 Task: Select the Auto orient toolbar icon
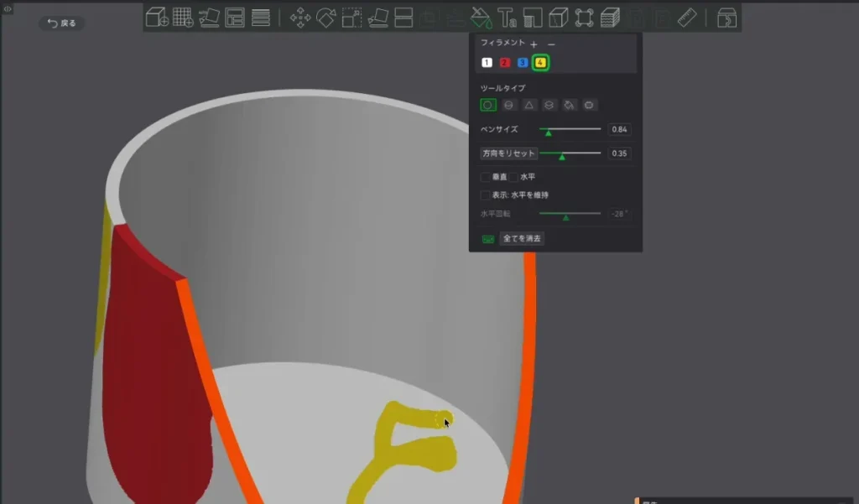pos(209,18)
